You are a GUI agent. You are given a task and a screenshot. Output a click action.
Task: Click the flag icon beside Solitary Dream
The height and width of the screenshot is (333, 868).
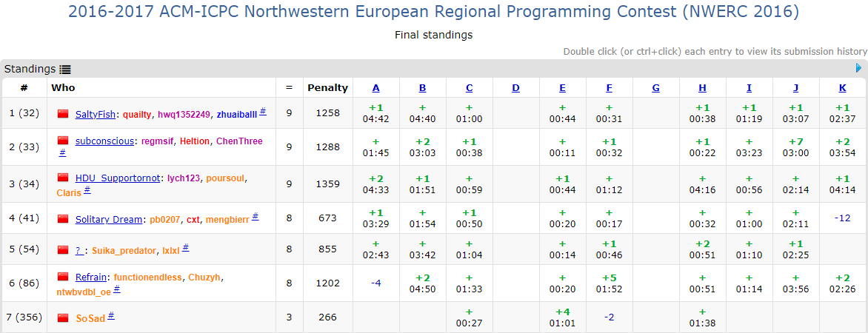tap(63, 219)
